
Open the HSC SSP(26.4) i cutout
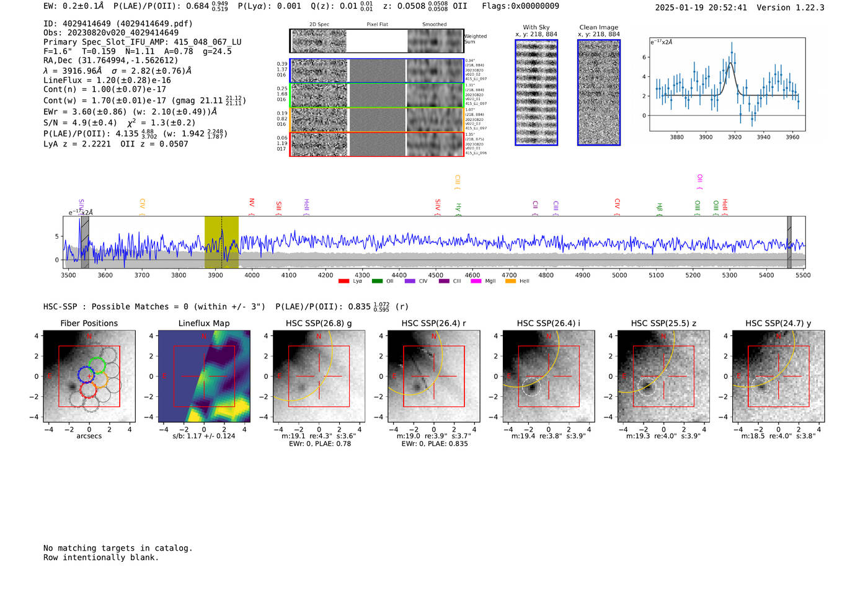click(549, 376)
